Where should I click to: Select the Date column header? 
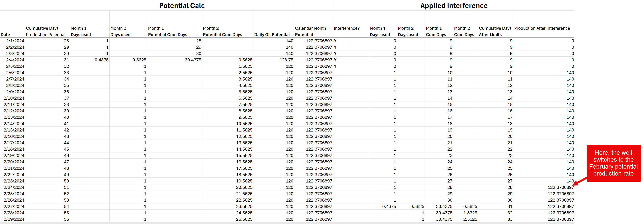tap(6, 35)
